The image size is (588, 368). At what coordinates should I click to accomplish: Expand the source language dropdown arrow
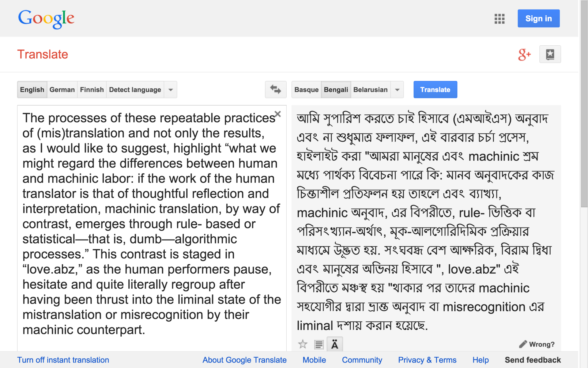click(x=171, y=90)
